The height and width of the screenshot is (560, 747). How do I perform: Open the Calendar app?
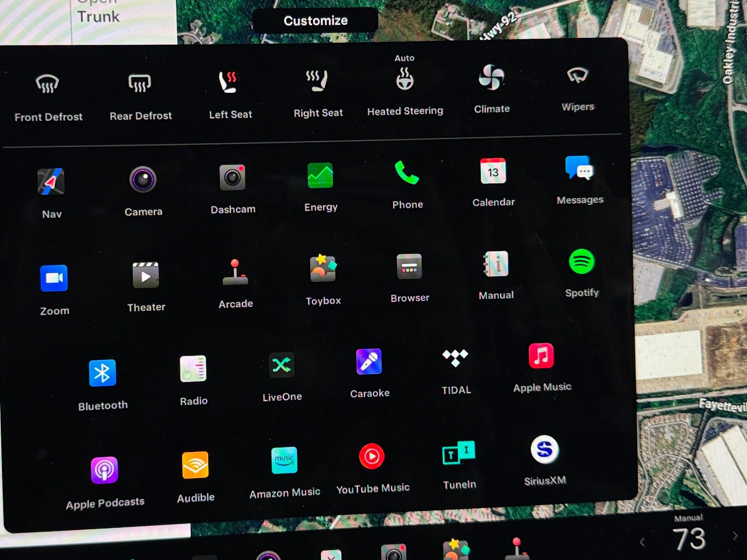(x=493, y=171)
